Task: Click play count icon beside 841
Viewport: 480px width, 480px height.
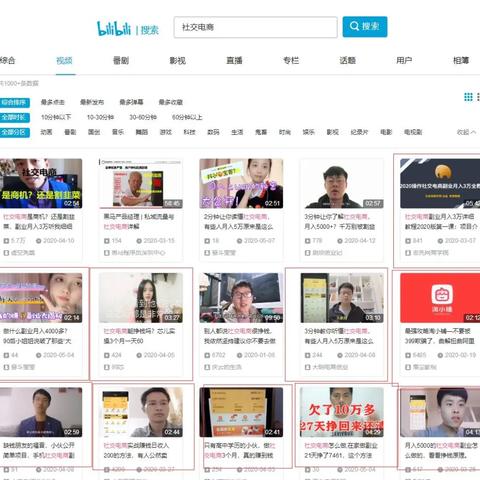Action: tap(408, 241)
